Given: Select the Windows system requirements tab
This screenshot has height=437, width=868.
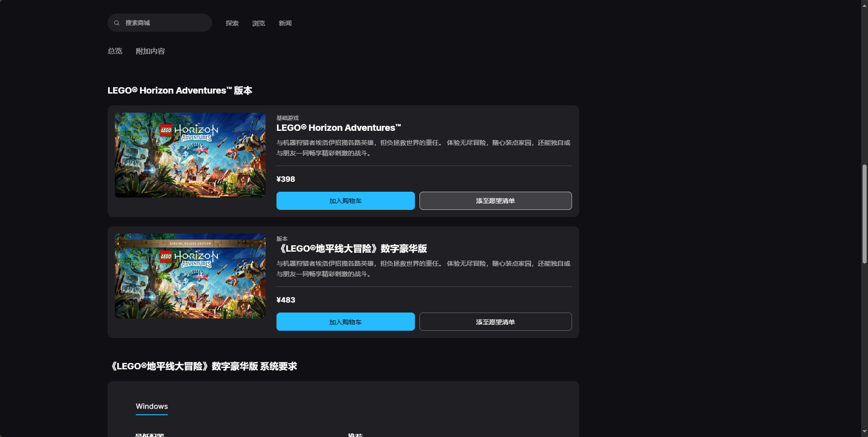Looking at the screenshot, I should point(152,407).
